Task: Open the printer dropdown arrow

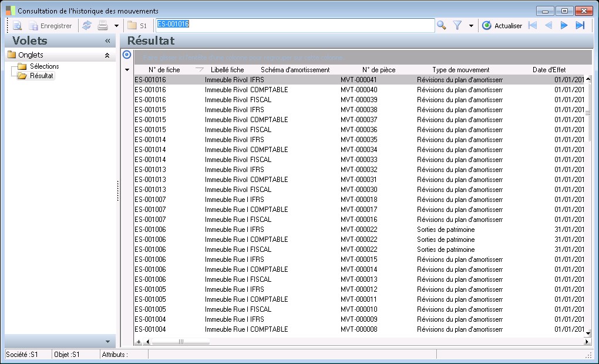Action: coord(116,26)
